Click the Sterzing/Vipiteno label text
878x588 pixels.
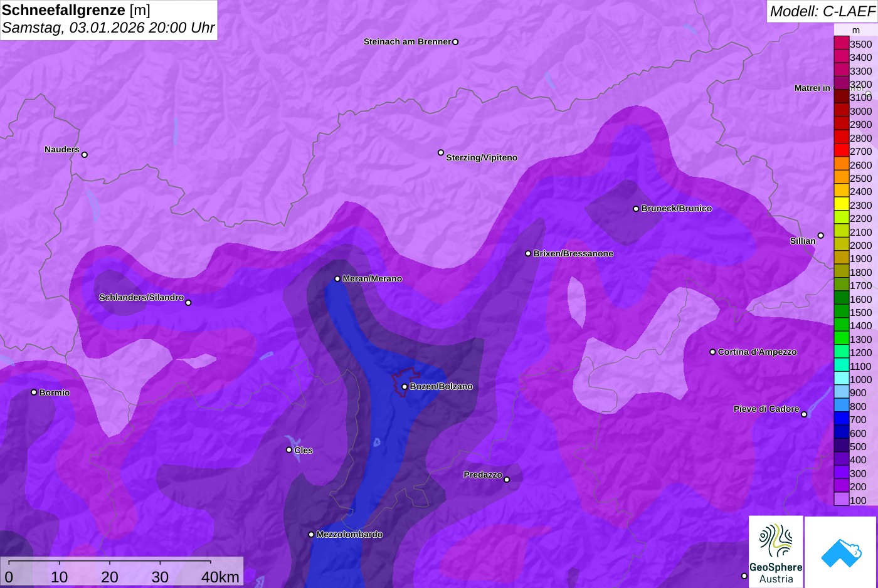click(482, 158)
